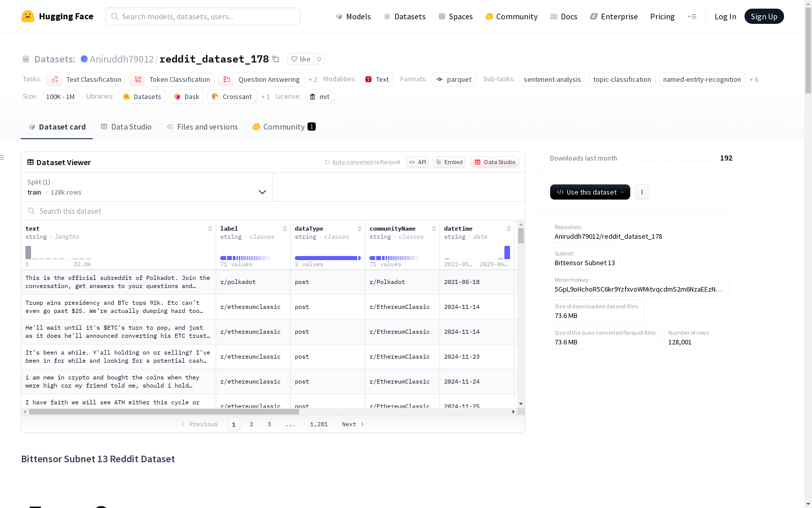This screenshot has height=508, width=812.
Task: Sort the datetime column
Action: tap(509, 229)
